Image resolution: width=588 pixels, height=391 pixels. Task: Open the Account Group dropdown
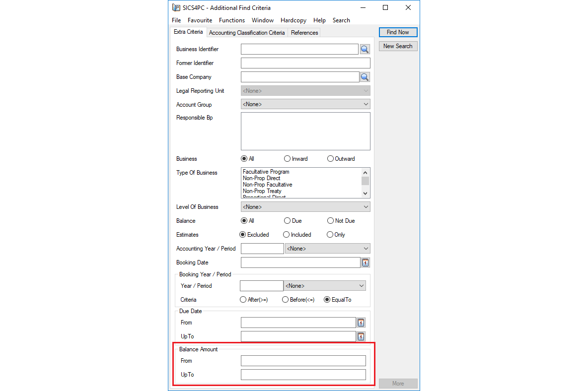(x=366, y=104)
